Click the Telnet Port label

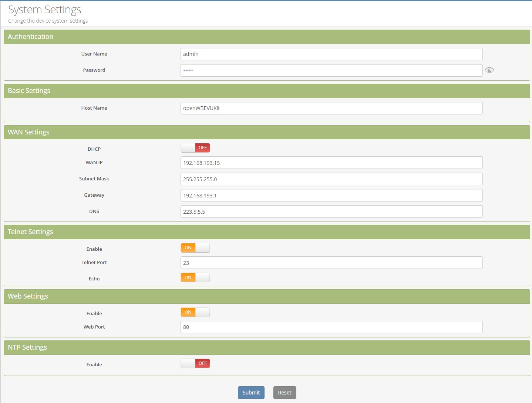pos(94,263)
